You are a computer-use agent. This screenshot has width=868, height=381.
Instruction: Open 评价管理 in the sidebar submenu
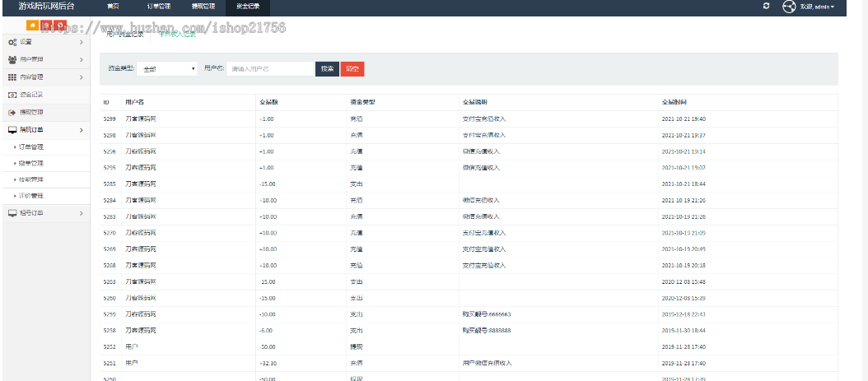click(31, 196)
